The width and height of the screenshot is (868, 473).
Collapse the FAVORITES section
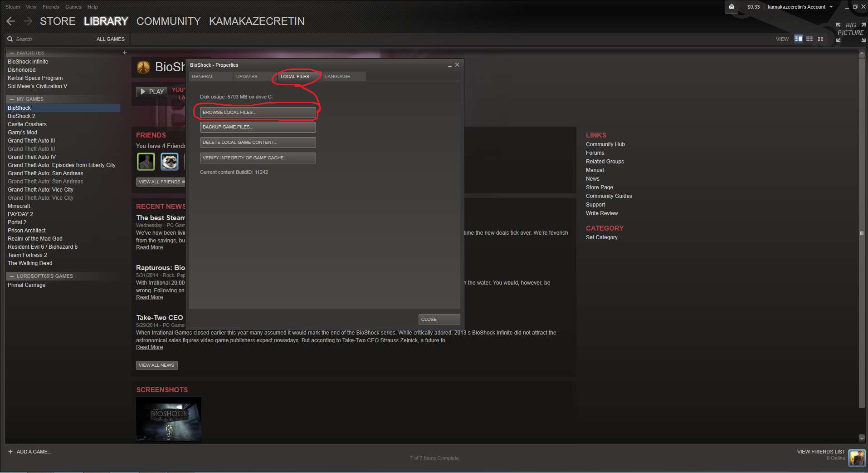12,53
